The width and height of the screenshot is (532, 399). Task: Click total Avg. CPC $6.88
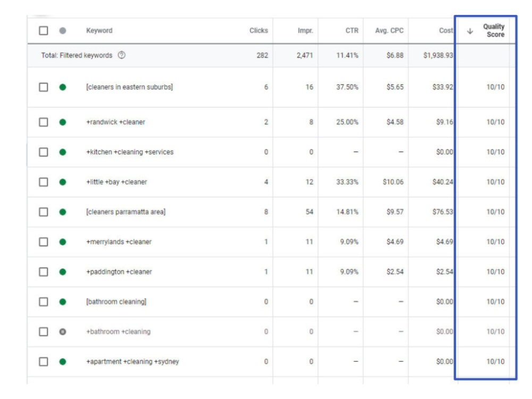pyautogui.click(x=395, y=55)
